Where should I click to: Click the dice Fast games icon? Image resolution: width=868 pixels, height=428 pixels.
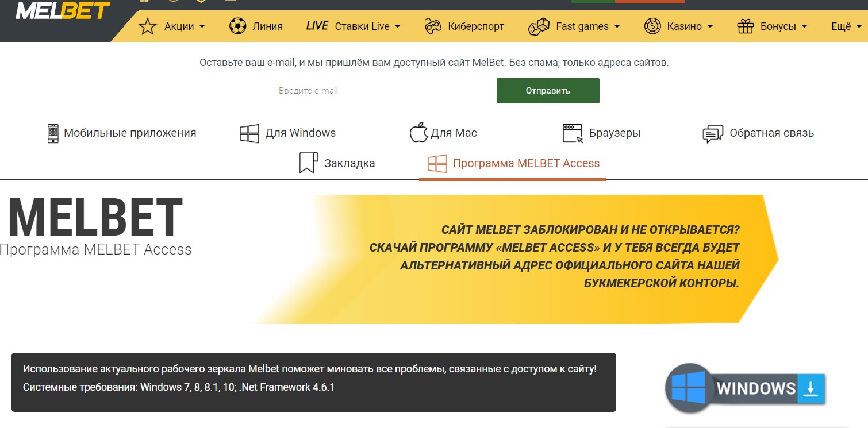click(x=539, y=26)
